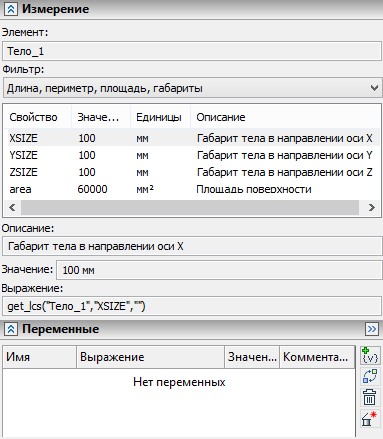Click the right arrow of horizontal scrollbar

tap(372, 207)
